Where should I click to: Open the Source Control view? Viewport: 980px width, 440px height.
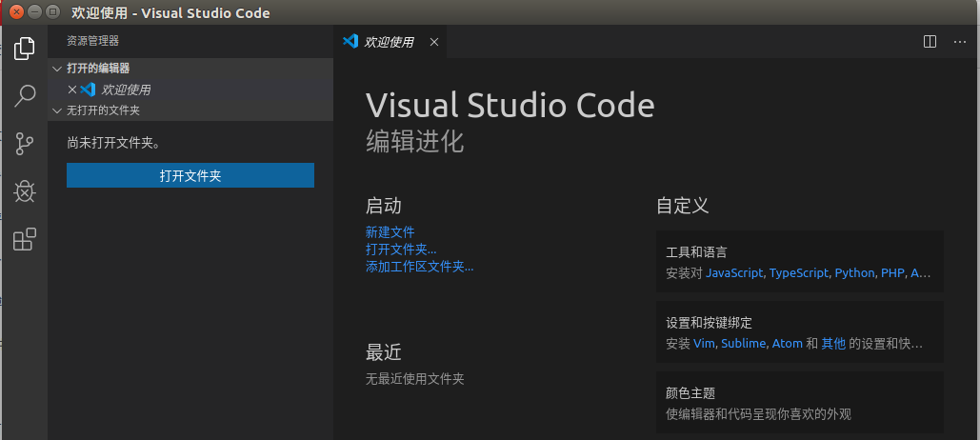coord(24,144)
